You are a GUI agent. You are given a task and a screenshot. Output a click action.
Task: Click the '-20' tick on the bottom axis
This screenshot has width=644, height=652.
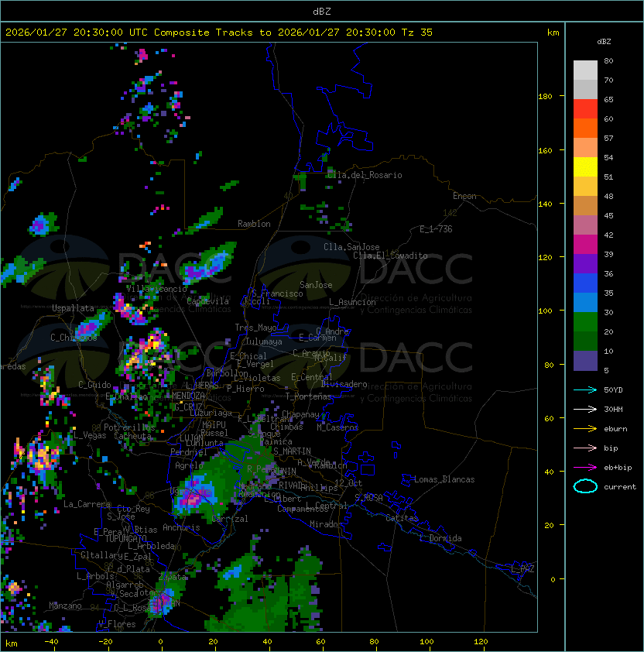click(105, 642)
